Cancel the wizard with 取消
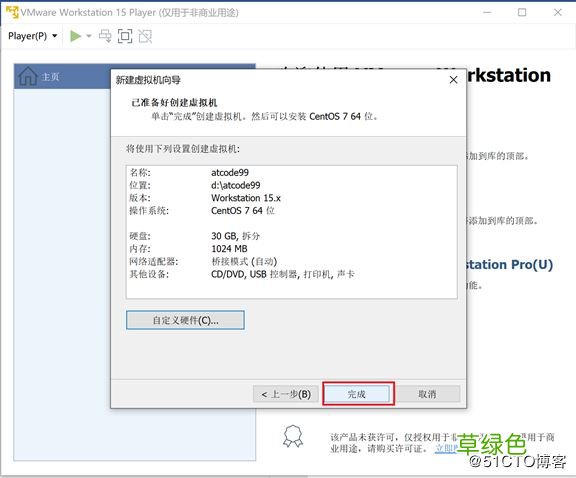This screenshot has width=576, height=478. [x=427, y=395]
